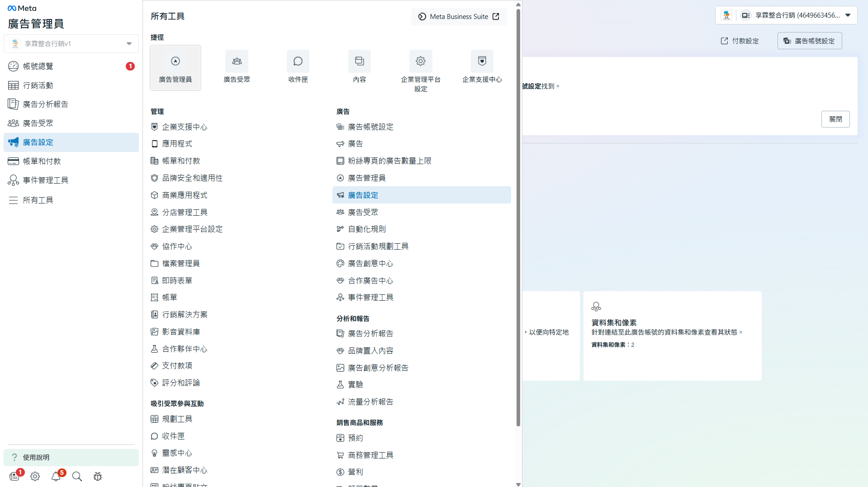Open 帳單和付款 in the 管理 list
The height and width of the screenshot is (487, 868).
181,161
